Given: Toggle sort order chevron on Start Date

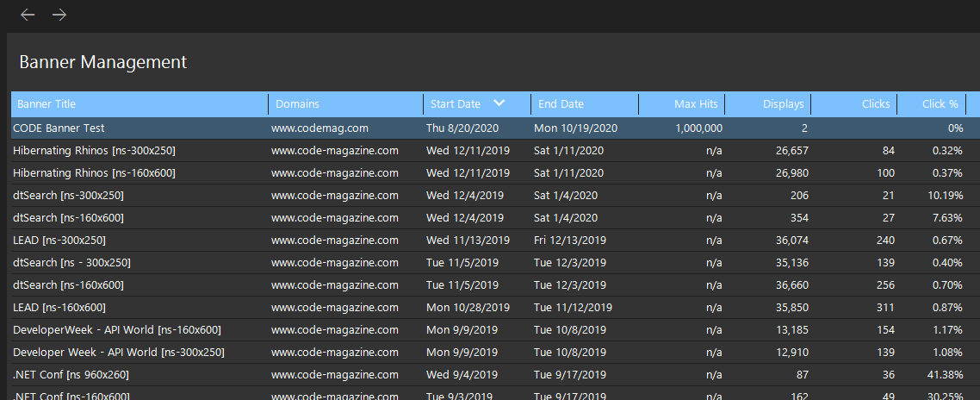Looking at the screenshot, I should click(x=499, y=103).
